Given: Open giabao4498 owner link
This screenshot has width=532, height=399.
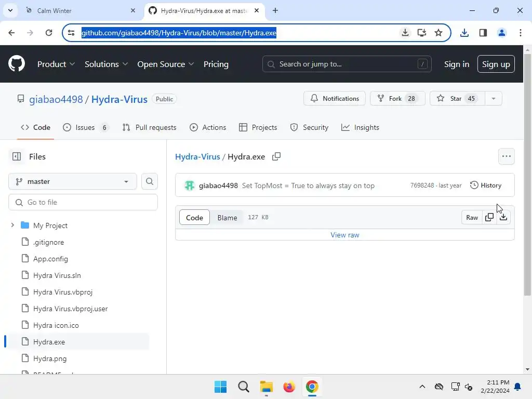Looking at the screenshot, I should click(x=56, y=99).
